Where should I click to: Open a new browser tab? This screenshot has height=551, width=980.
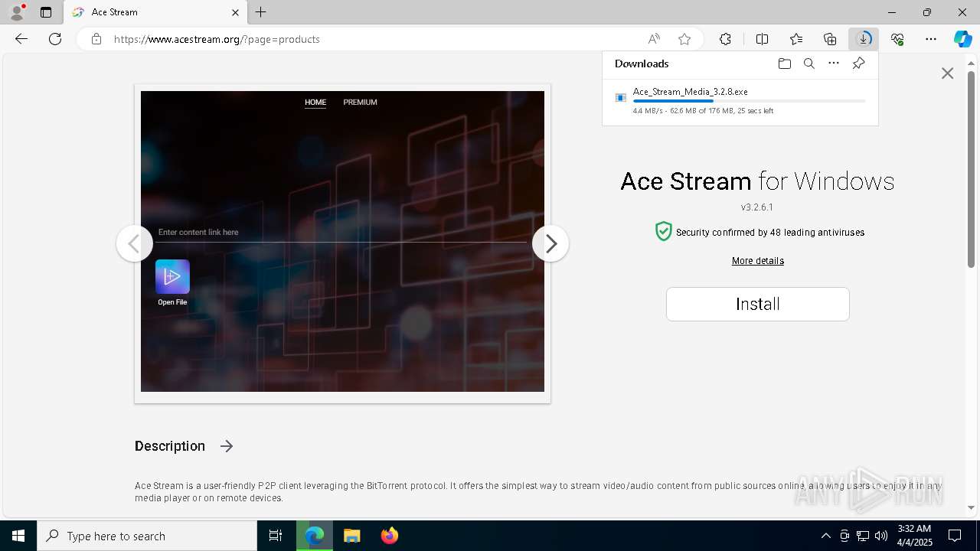coord(261,12)
